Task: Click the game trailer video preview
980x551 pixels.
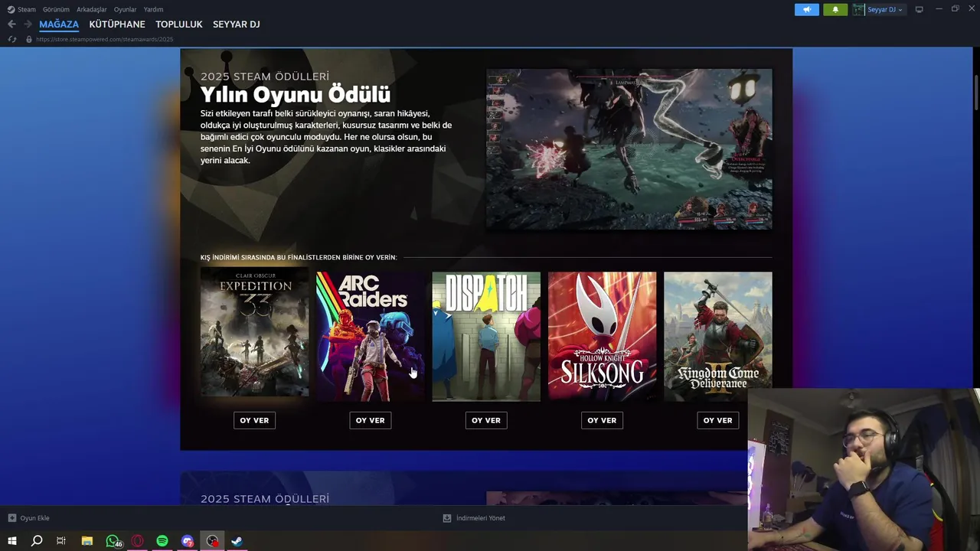Action: click(629, 148)
